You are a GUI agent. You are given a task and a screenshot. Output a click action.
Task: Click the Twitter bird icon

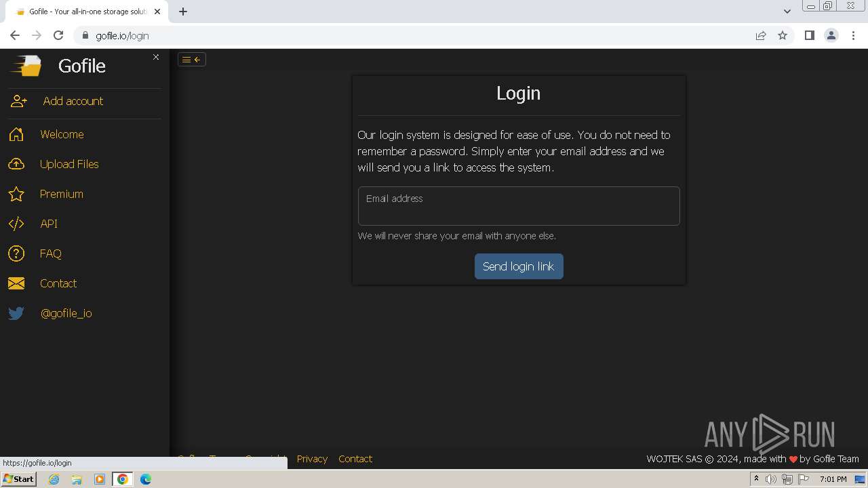(16, 313)
